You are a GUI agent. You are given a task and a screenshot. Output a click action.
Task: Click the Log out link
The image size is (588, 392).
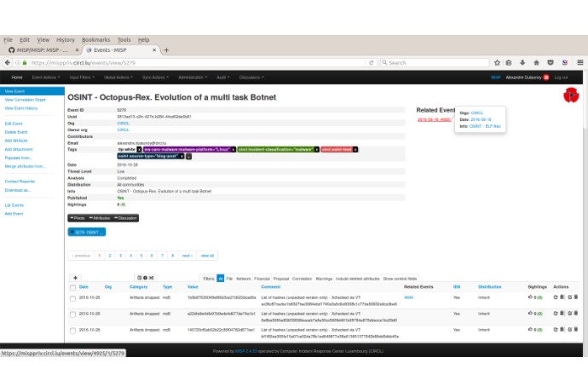[x=561, y=78]
